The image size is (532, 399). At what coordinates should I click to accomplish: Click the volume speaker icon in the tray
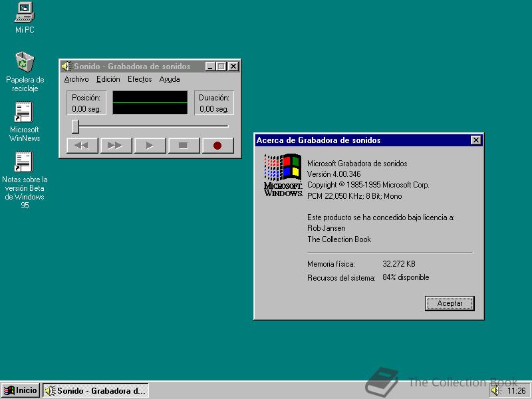click(x=495, y=390)
